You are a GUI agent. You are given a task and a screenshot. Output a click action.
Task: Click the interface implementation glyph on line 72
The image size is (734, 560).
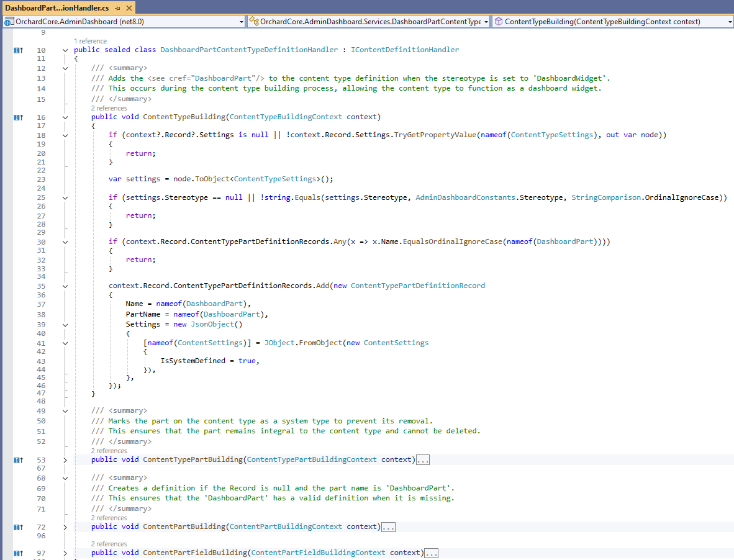tap(18, 527)
